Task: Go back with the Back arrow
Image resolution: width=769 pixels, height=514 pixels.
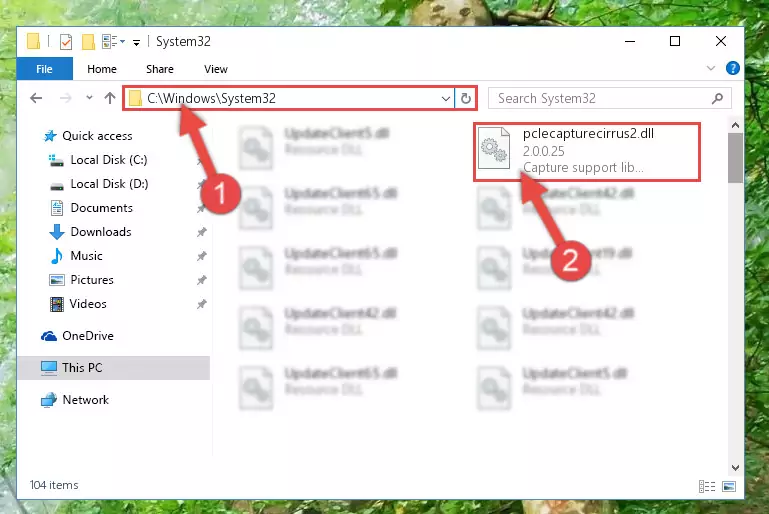Action: click(x=36, y=98)
